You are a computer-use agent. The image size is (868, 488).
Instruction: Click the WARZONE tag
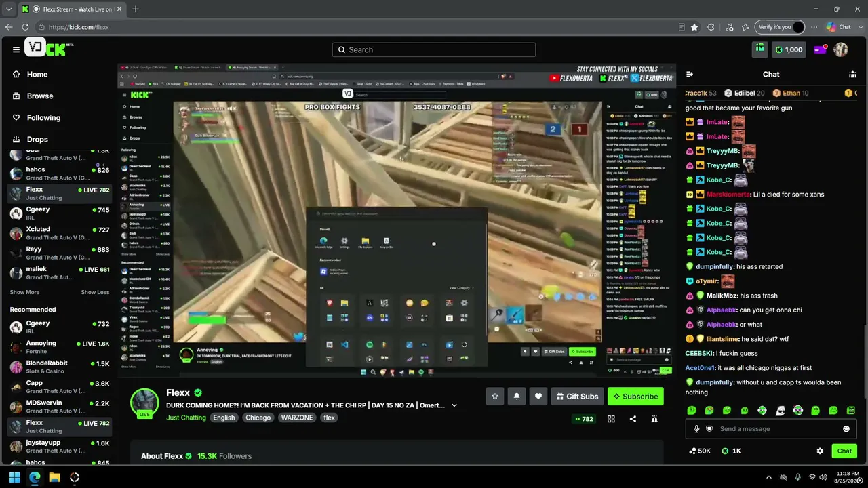pos(297,418)
